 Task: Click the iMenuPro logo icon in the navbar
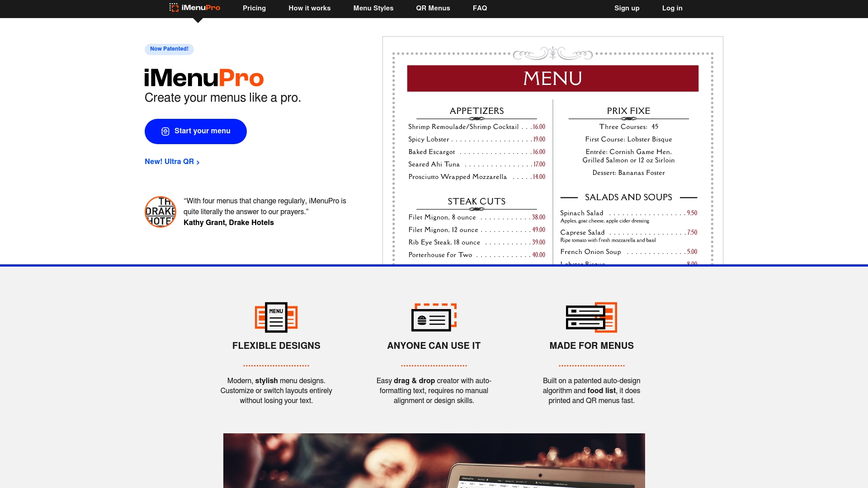click(174, 8)
